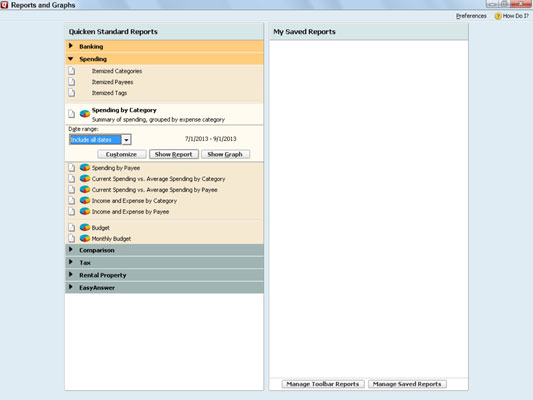
Task: Click pie chart icon for Spending by Category
Action: pyautogui.click(x=85, y=114)
